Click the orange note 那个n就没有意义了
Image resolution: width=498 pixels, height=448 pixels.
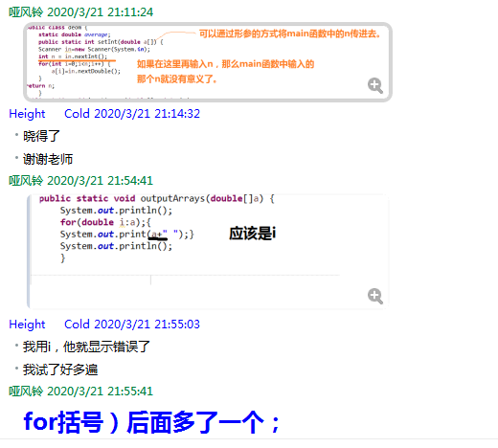[177, 78]
